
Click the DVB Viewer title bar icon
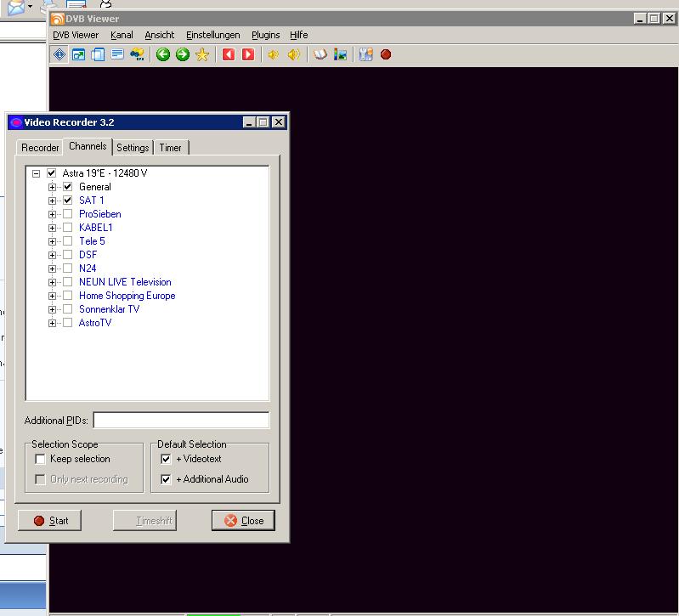tap(57, 19)
